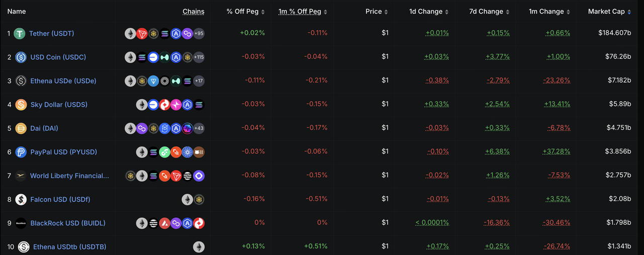
Task: Click the PayPal USD logo icon
Action: pos(21,152)
